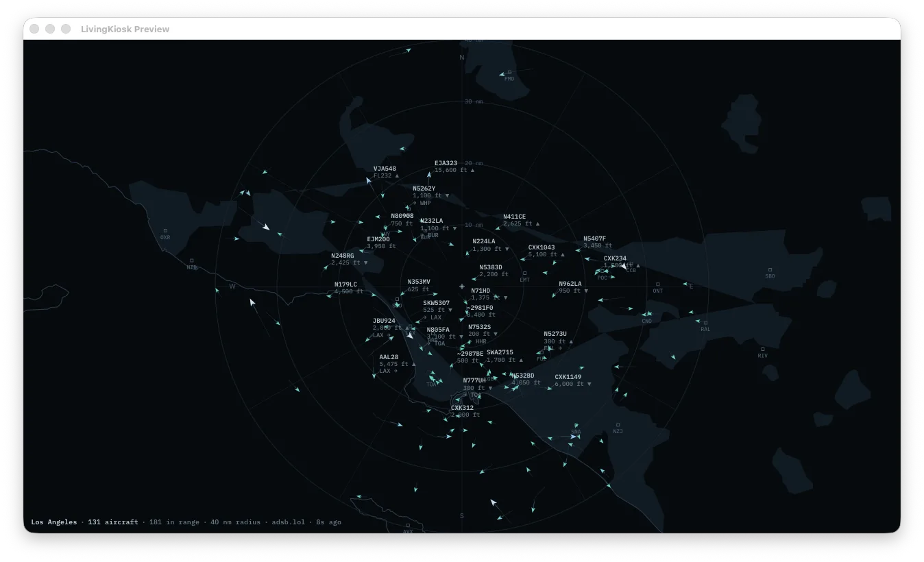
Task: Click the 10 nm range ring label
Action: click(474, 225)
